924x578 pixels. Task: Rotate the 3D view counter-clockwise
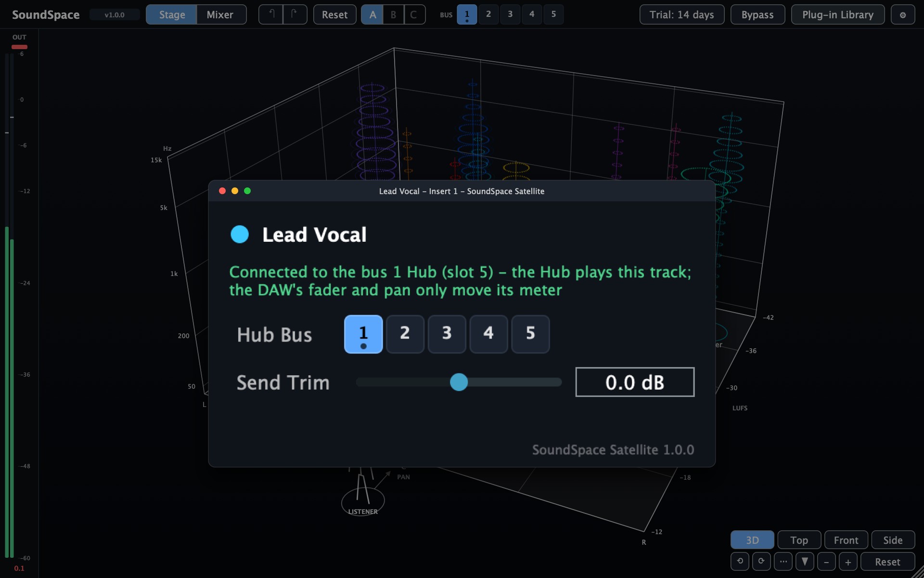coord(740,561)
